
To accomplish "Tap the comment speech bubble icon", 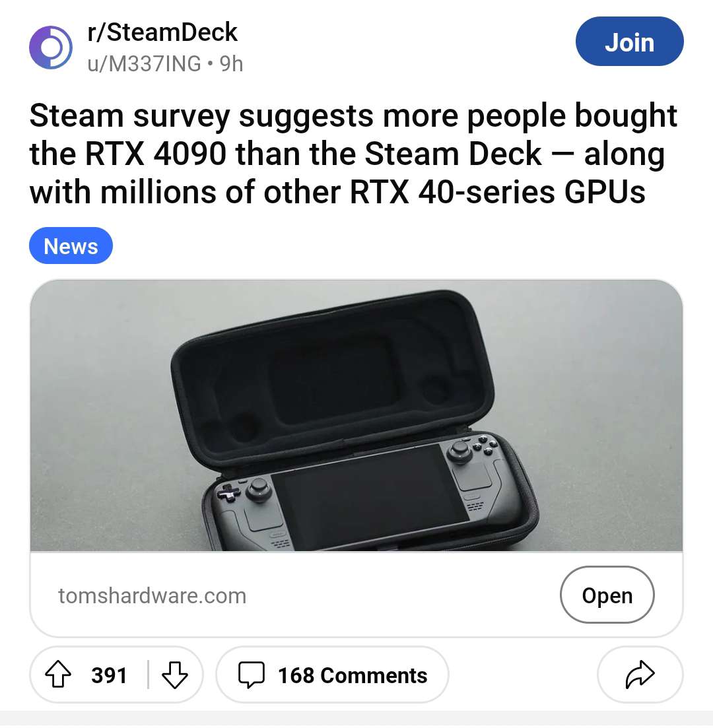I will click(x=252, y=675).
